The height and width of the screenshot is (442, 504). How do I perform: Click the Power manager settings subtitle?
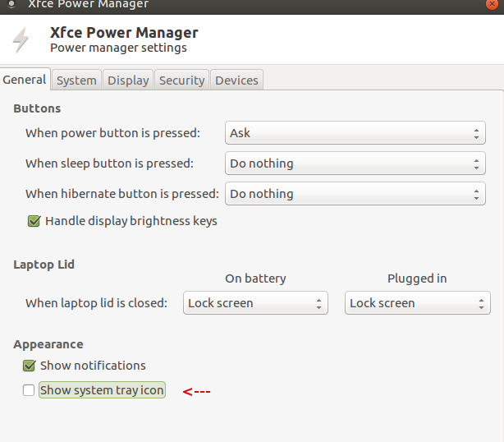click(118, 48)
